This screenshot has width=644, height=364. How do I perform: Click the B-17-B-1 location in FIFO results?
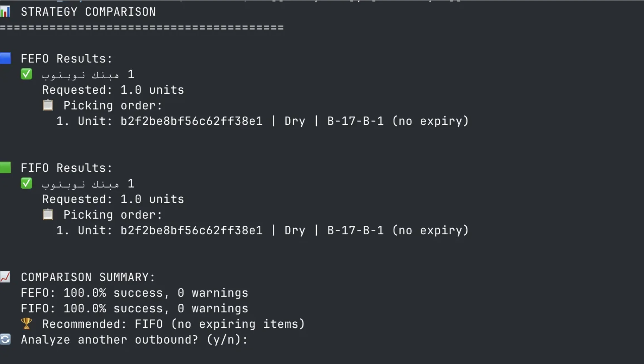pos(356,230)
